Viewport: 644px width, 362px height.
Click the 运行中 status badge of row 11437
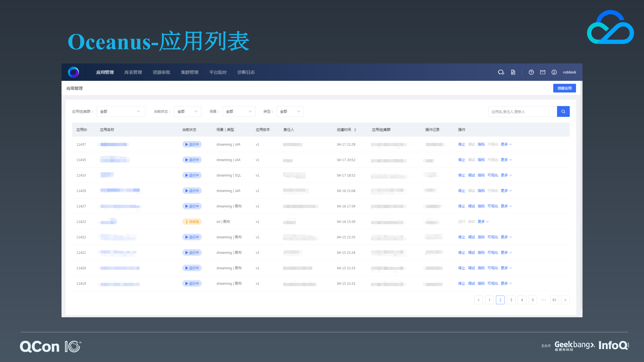pyautogui.click(x=192, y=144)
